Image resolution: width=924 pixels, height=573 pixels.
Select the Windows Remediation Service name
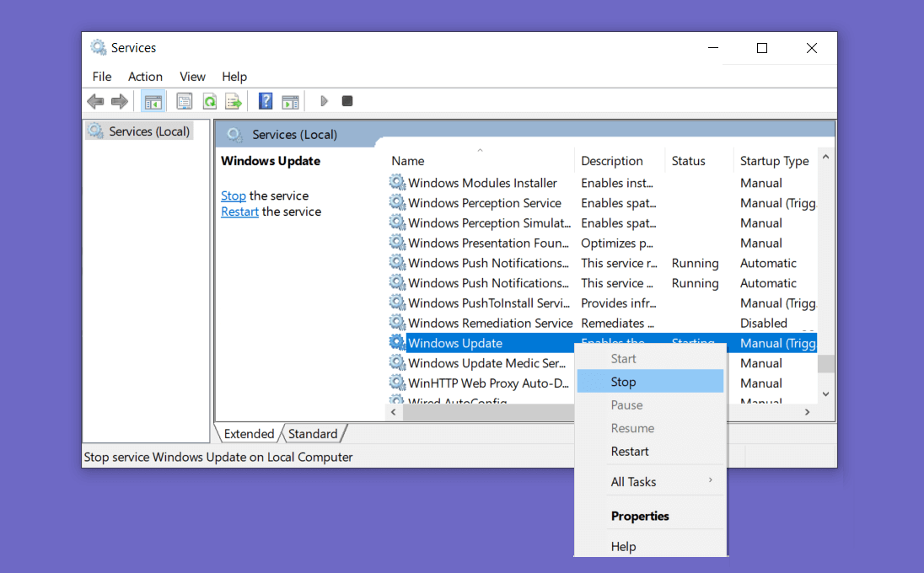[x=491, y=324]
